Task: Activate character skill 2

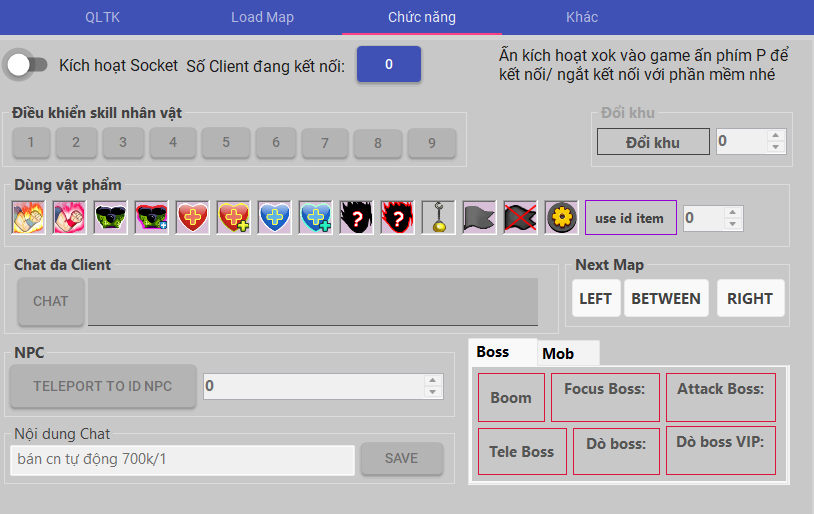Action: click(x=76, y=142)
